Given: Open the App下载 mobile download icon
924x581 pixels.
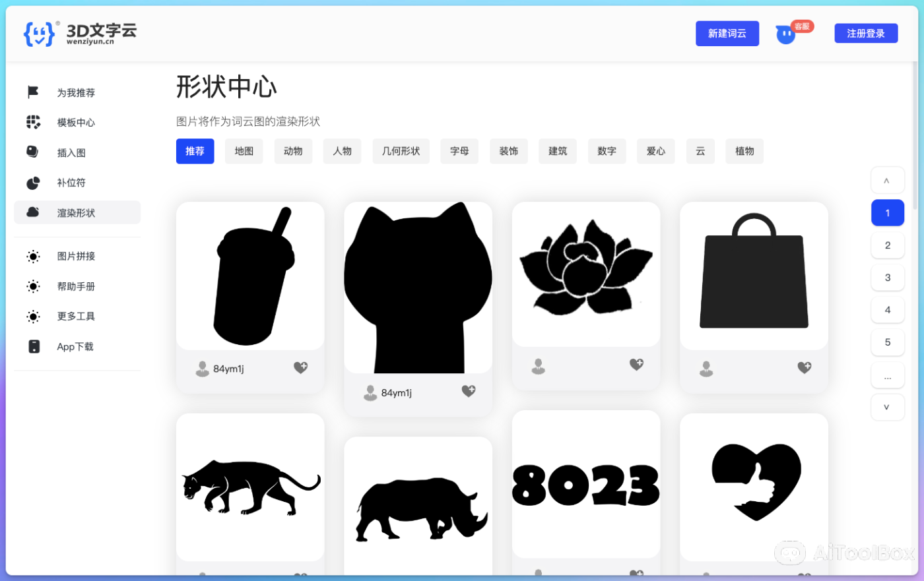Looking at the screenshot, I should pyautogui.click(x=33, y=346).
